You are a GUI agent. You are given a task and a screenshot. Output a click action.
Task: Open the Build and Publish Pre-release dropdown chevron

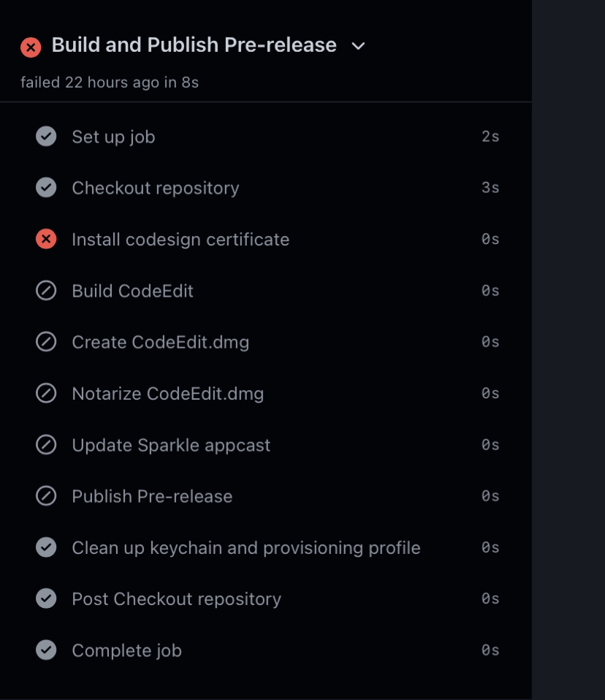click(x=357, y=47)
